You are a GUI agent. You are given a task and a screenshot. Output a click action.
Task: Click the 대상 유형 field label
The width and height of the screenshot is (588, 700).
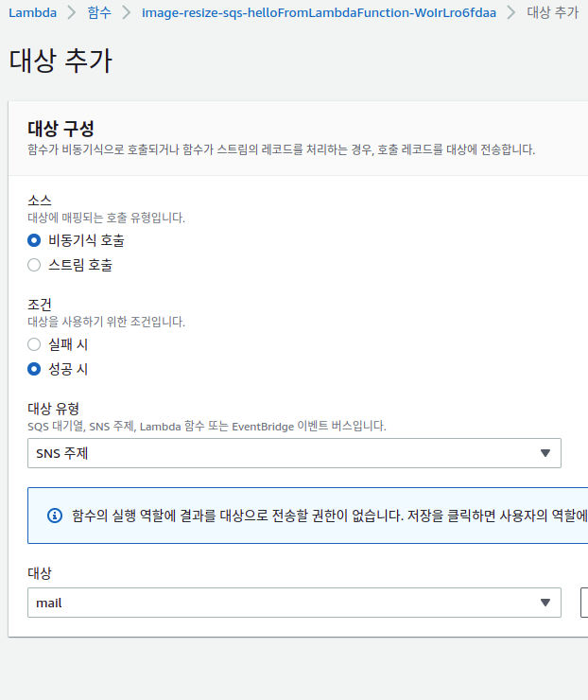point(53,409)
